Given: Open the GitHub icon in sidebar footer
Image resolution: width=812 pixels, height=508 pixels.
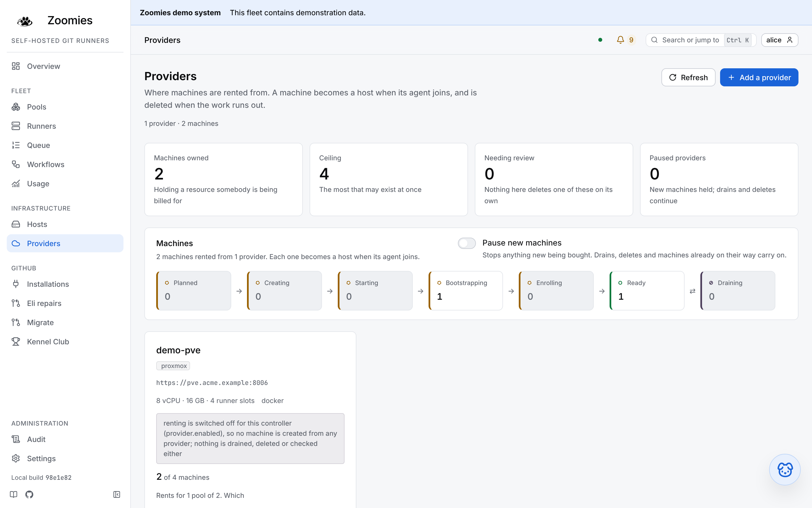Looking at the screenshot, I should coord(29,494).
